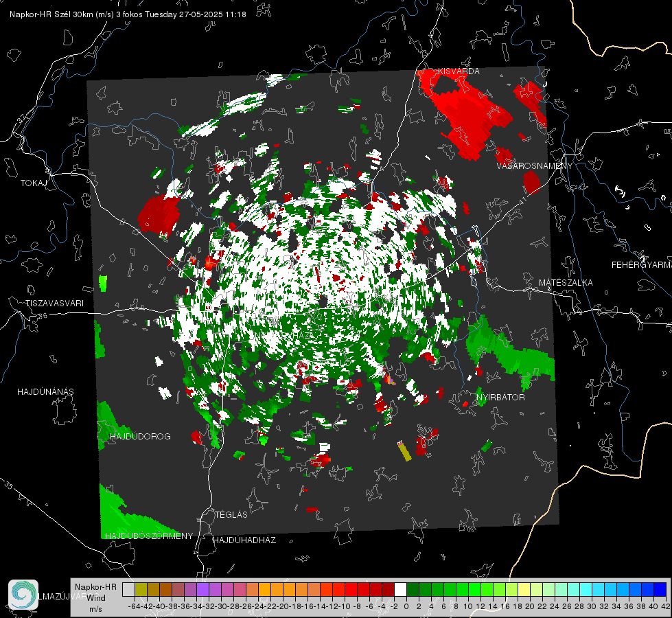Click the HAJDÚNÁNÁS label

click(45, 391)
